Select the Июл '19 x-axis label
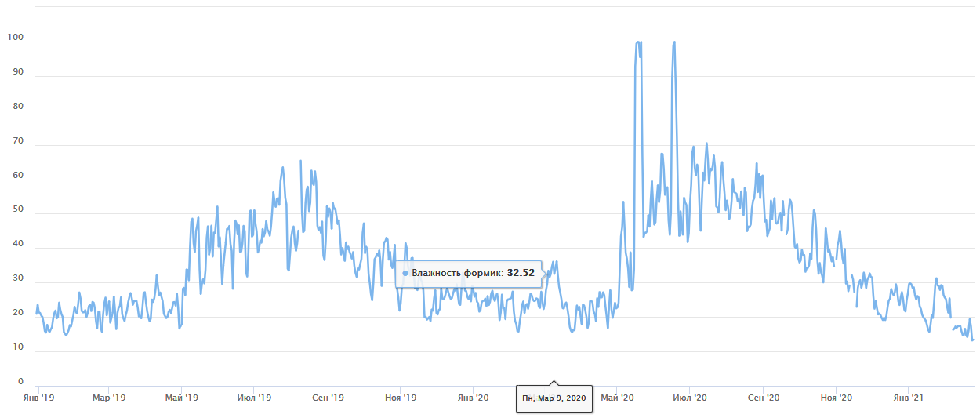Screen dimensions: 980x418 point(254,398)
